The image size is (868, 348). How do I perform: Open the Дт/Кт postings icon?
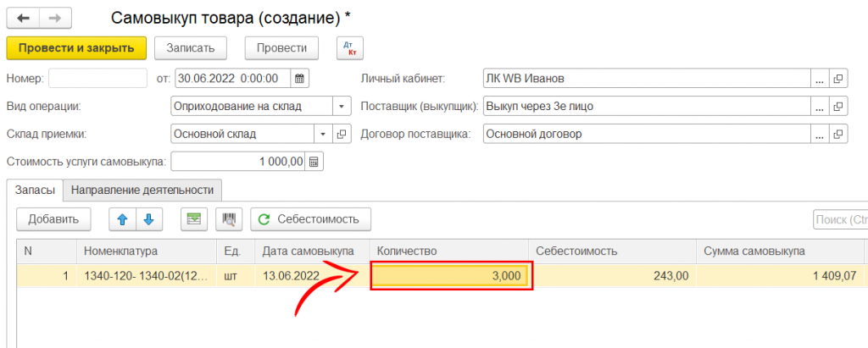[x=350, y=48]
